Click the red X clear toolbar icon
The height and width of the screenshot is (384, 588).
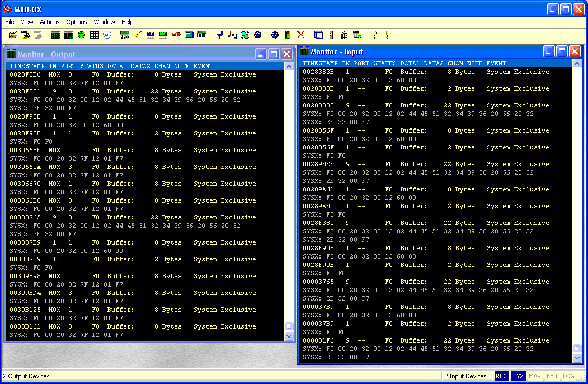[x=301, y=35]
